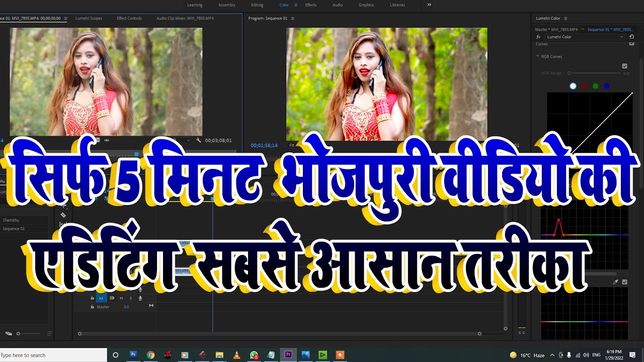Open WhatsApp from the taskbar
Image resolution: width=644 pixels, height=362 pixels.
click(254, 355)
